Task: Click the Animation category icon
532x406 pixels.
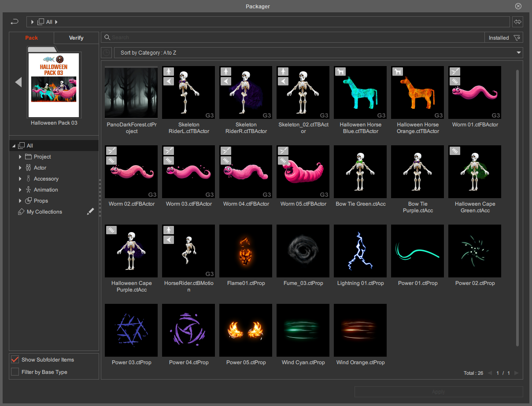Action: pos(29,190)
